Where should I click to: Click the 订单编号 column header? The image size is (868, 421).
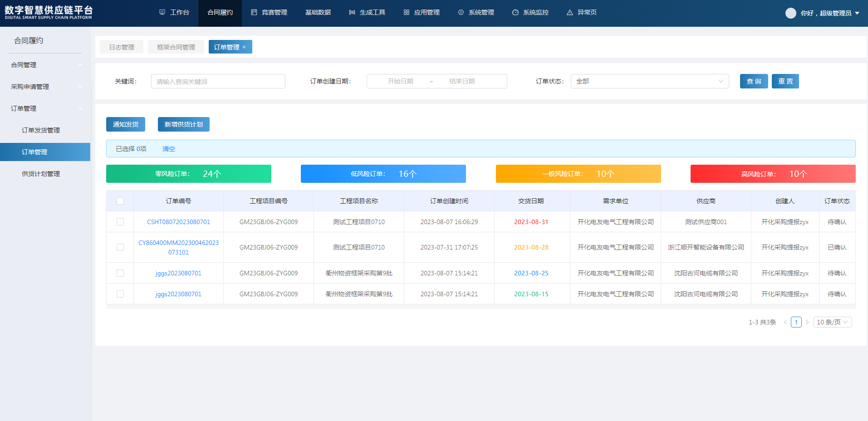[178, 201]
